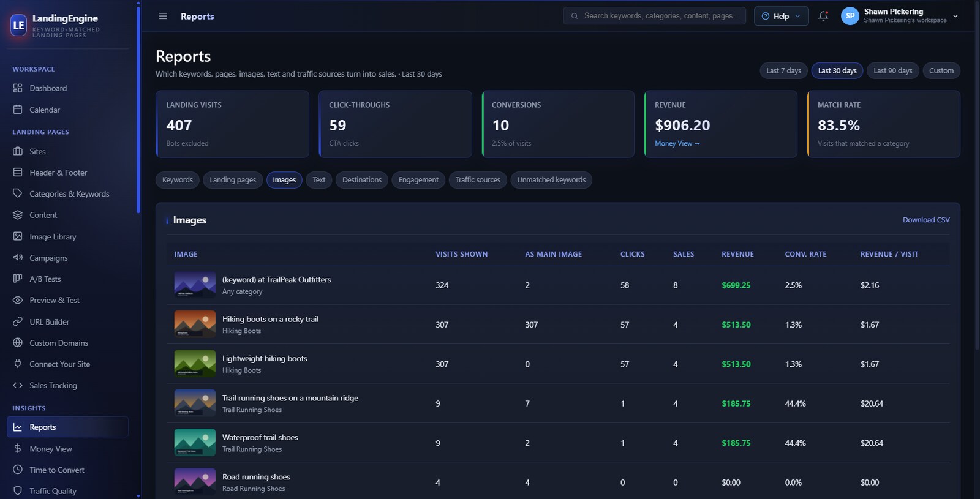The height and width of the screenshot is (499, 980).
Task: View the Unmatched keywords tab
Action: [551, 180]
